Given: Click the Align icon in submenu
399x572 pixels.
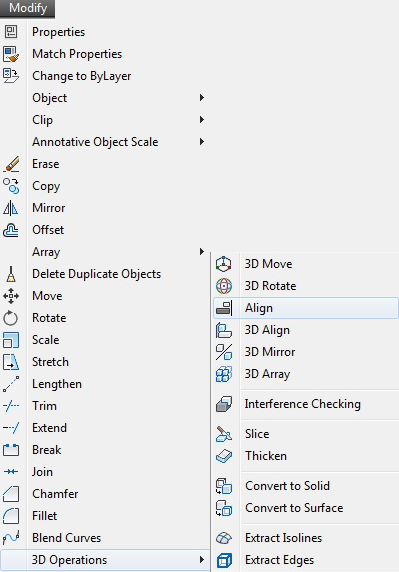Looking at the screenshot, I should coord(224,308).
